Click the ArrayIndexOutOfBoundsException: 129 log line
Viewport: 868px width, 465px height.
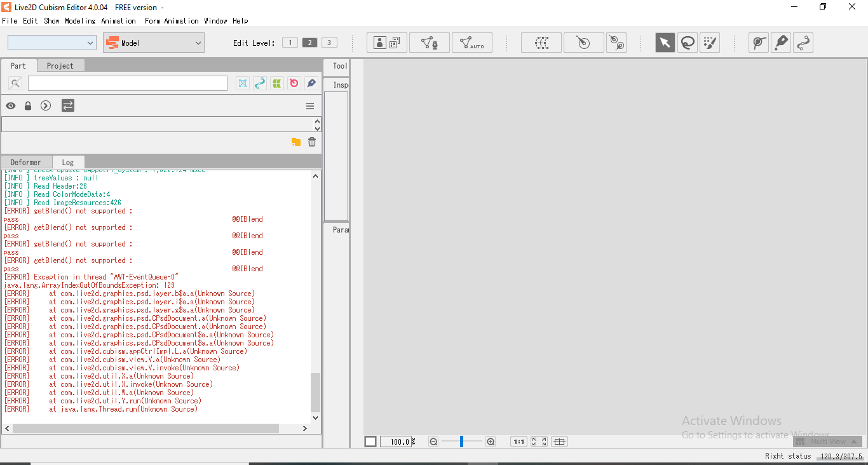89,285
